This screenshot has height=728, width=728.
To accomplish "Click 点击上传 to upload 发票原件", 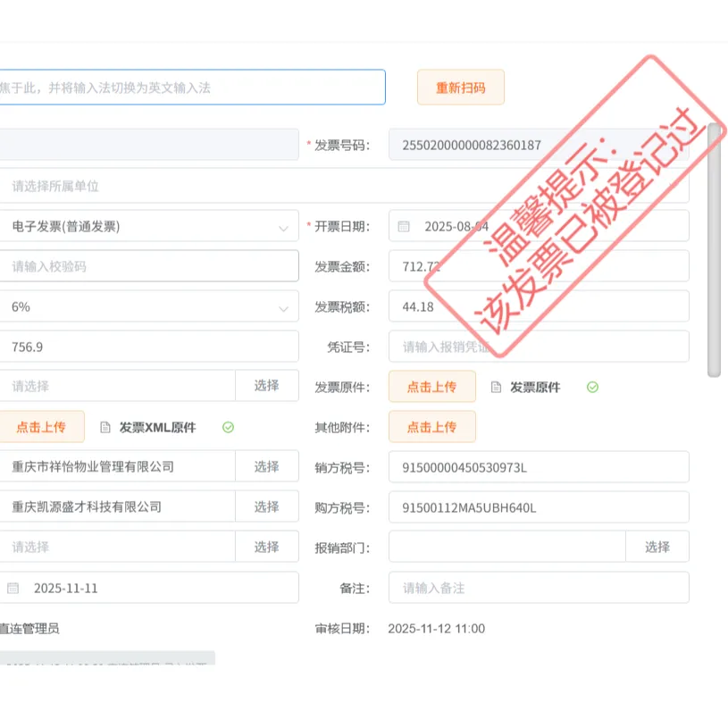I will 432,386.
